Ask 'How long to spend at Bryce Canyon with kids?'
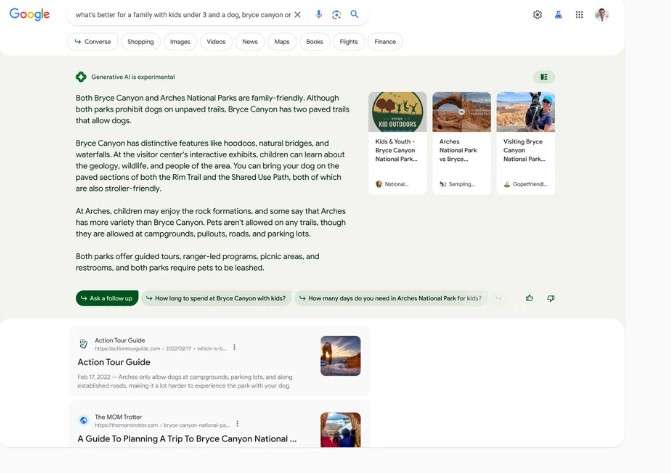The height and width of the screenshot is (473, 671). [x=217, y=298]
